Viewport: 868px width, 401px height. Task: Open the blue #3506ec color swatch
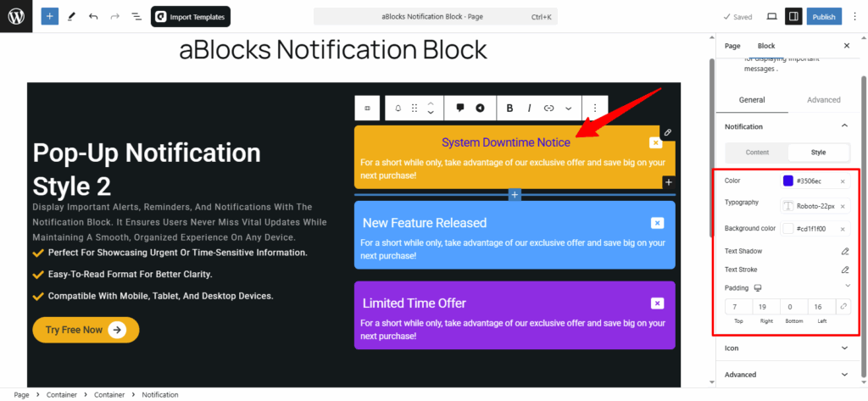(x=787, y=181)
